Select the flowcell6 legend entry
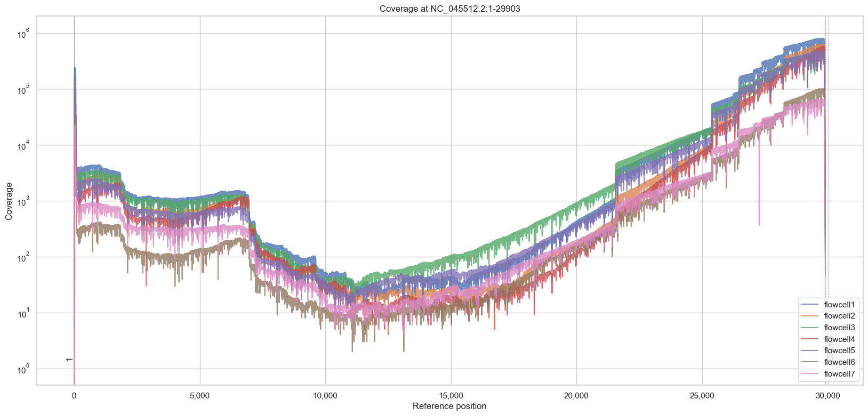The width and height of the screenshot is (868, 416). (827, 362)
